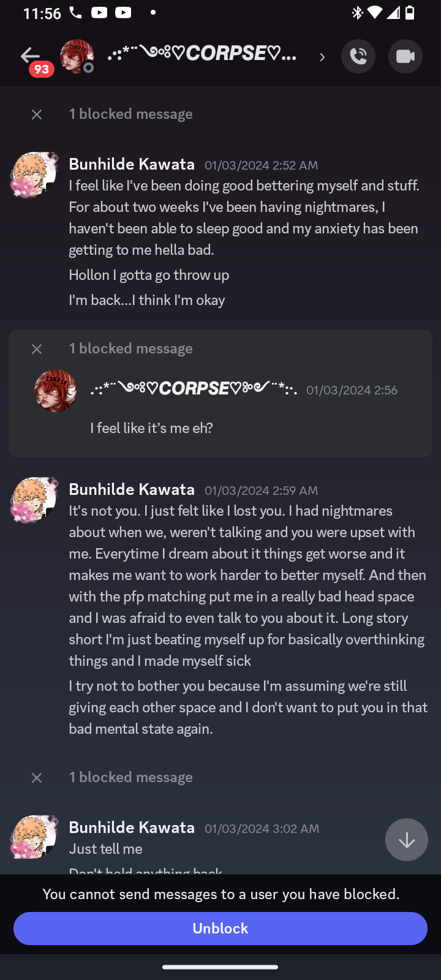Jump to latest messages arrow button
Screen dimensions: 441x980
click(406, 840)
